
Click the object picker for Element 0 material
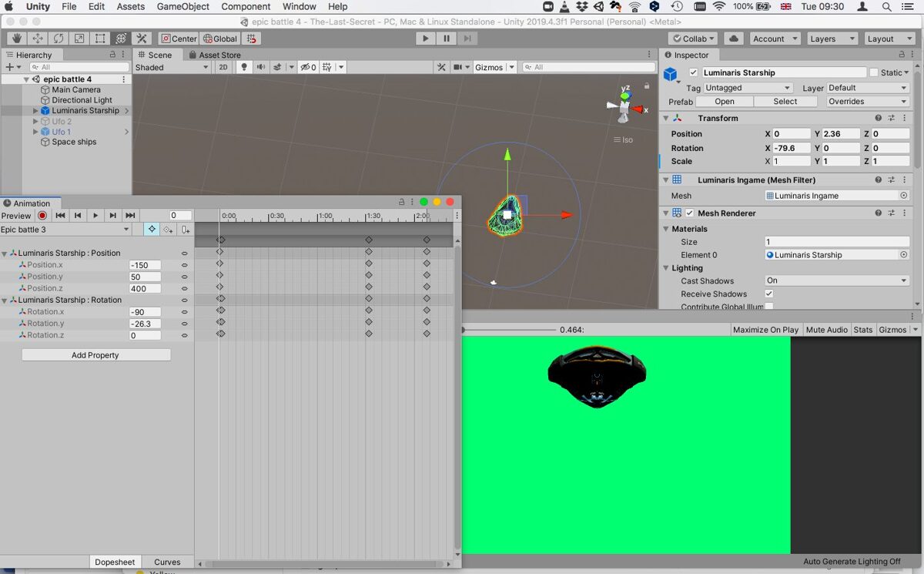tap(904, 255)
